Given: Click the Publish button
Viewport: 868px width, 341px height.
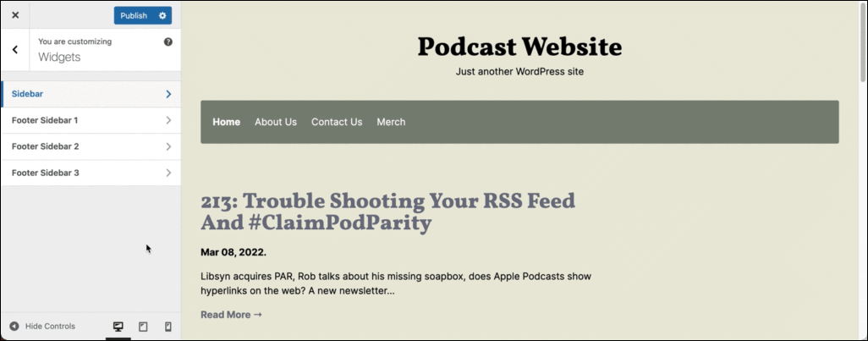Looking at the screenshot, I should coord(134,15).
